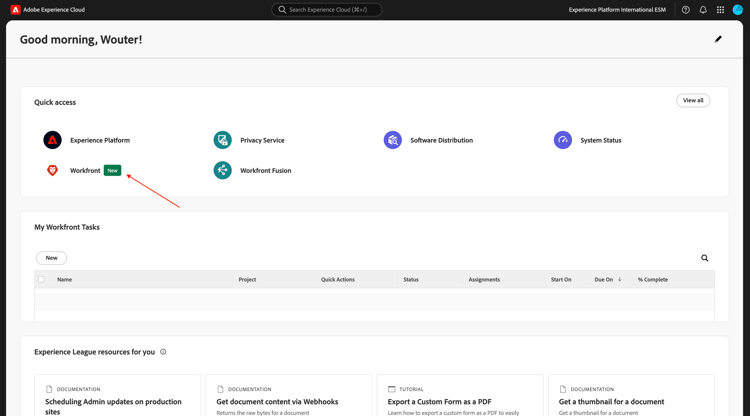Click the Search Experience Cloud field
The height and width of the screenshot is (416, 750).
[x=327, y=10]
